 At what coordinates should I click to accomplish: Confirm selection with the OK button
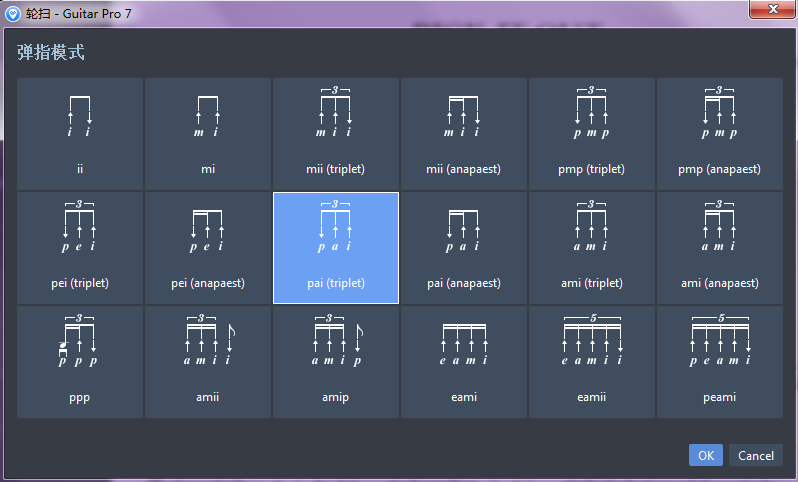(705, 455)
